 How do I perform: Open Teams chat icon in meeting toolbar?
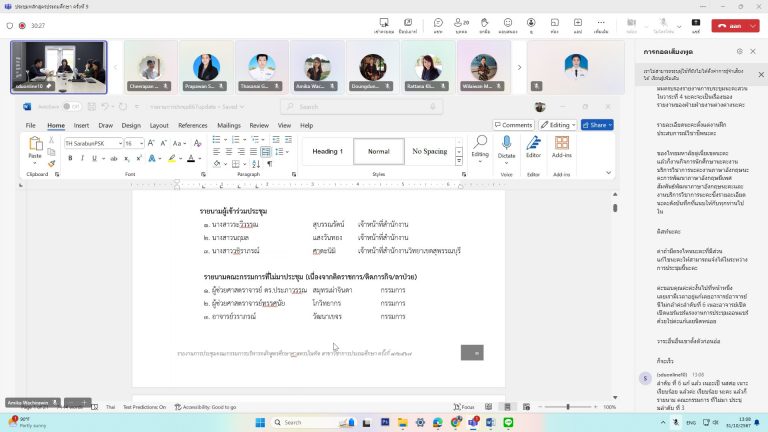pyautogui.click(x=438, y=24)
